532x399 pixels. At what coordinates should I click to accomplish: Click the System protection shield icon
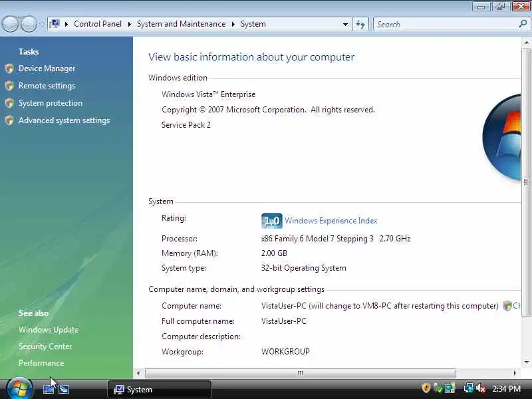(x=9, y=103)
